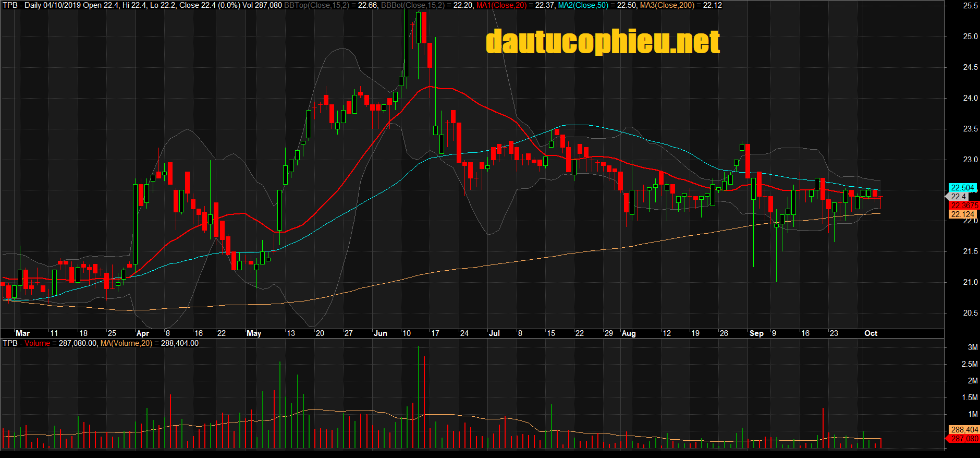
Task: Click the red Volume label in lower pane
Action: pyautogui.click(x=37, y=343)
